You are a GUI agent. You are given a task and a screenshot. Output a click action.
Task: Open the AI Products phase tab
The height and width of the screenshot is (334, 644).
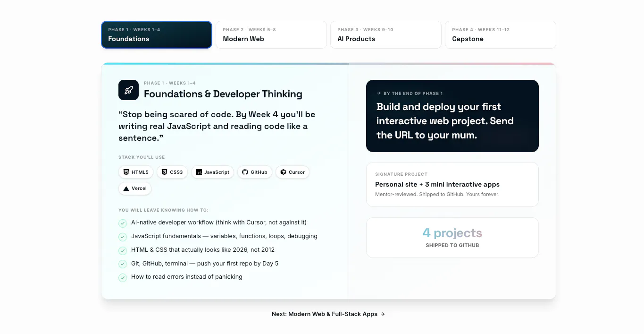point(386,34)
